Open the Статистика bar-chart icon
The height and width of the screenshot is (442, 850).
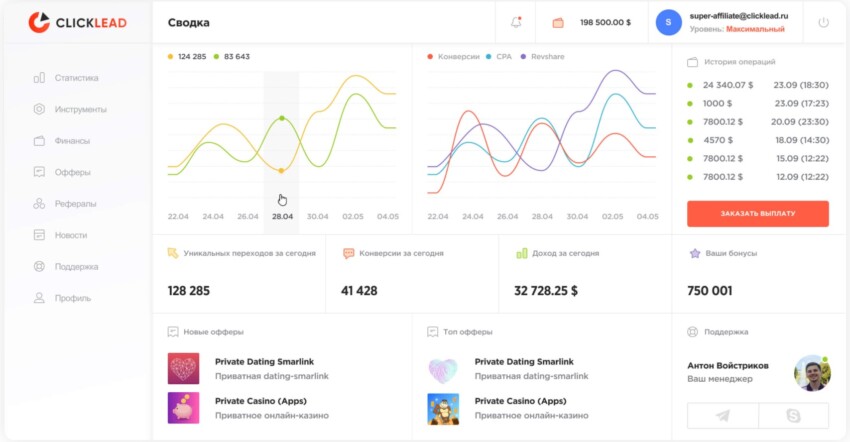click(39, 78)
